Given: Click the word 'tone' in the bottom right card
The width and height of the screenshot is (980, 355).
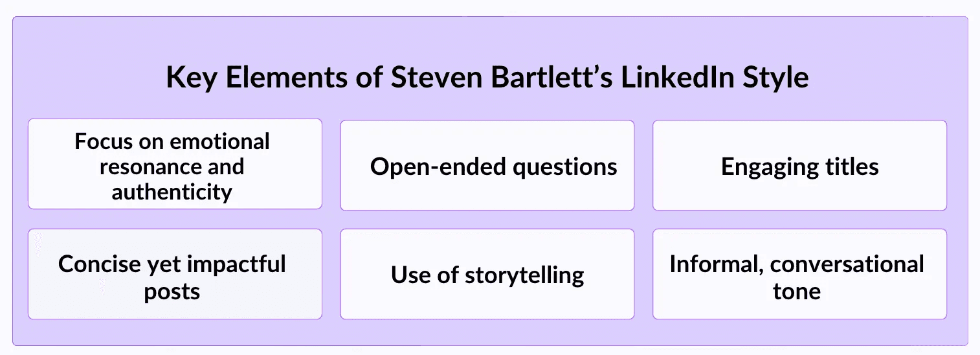Looking at the screenshot, I should point(797,292).
